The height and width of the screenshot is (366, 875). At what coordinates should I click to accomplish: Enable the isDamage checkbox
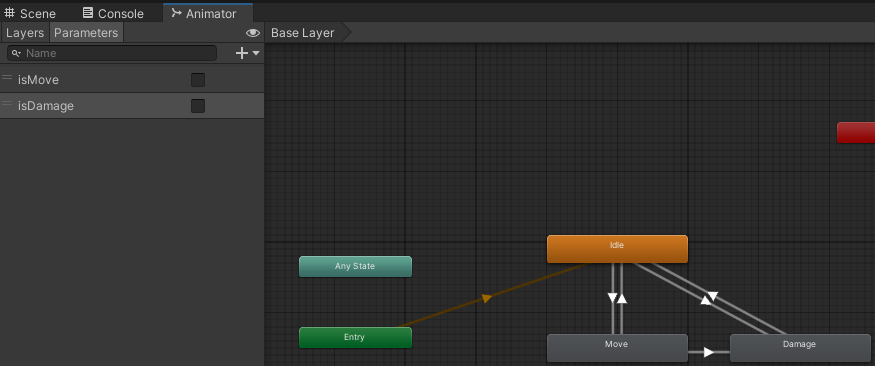tap(198, 105)
